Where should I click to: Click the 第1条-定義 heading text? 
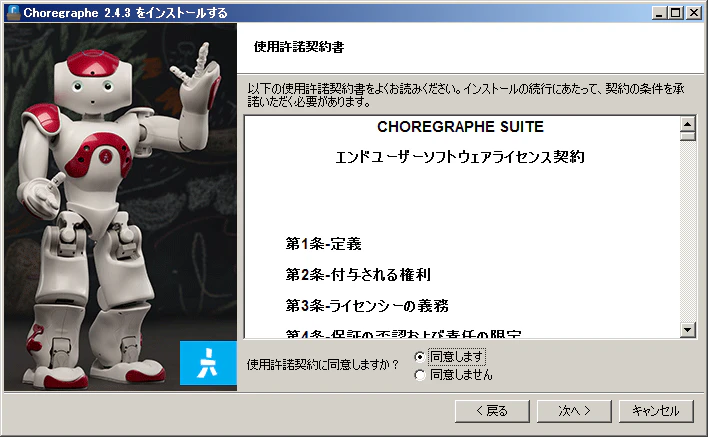(x=323, y=244)
